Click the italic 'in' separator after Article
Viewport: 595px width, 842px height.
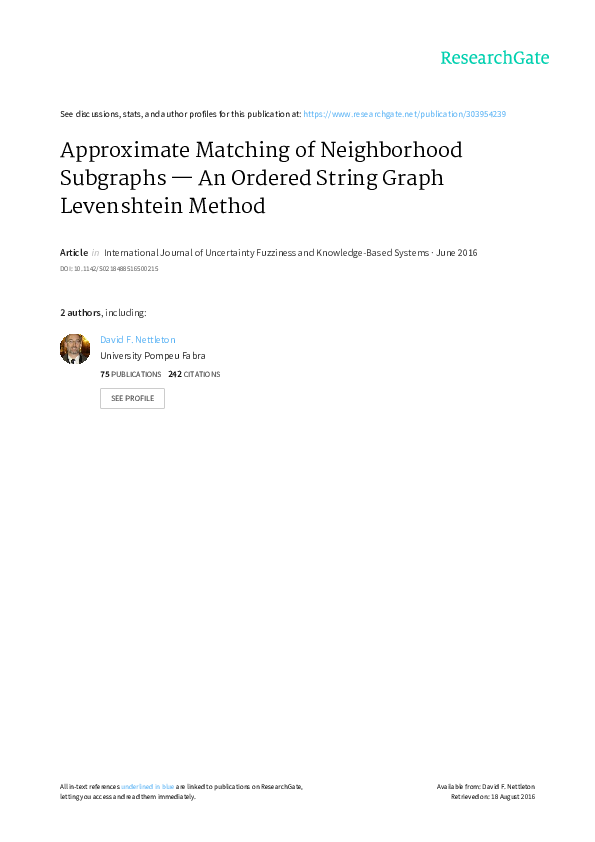tap(95, 252)
